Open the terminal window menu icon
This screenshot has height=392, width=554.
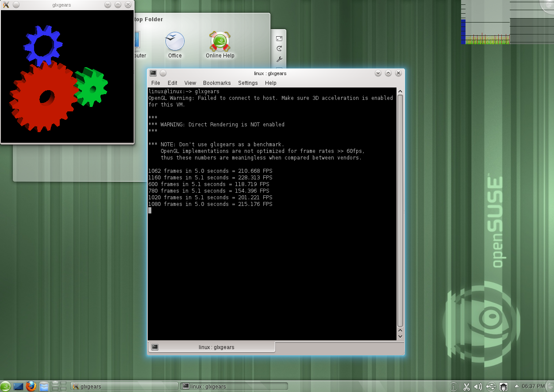(x=153, y=73)
